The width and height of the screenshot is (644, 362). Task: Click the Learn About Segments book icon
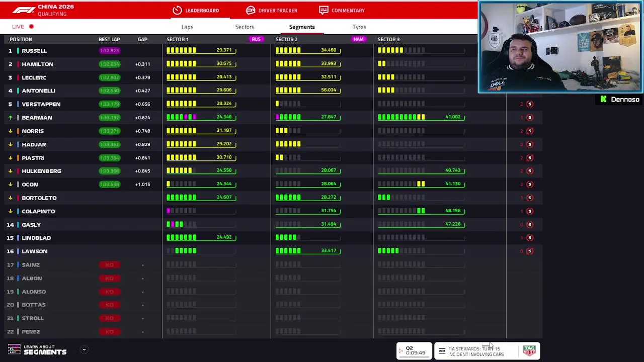(14, 349)
